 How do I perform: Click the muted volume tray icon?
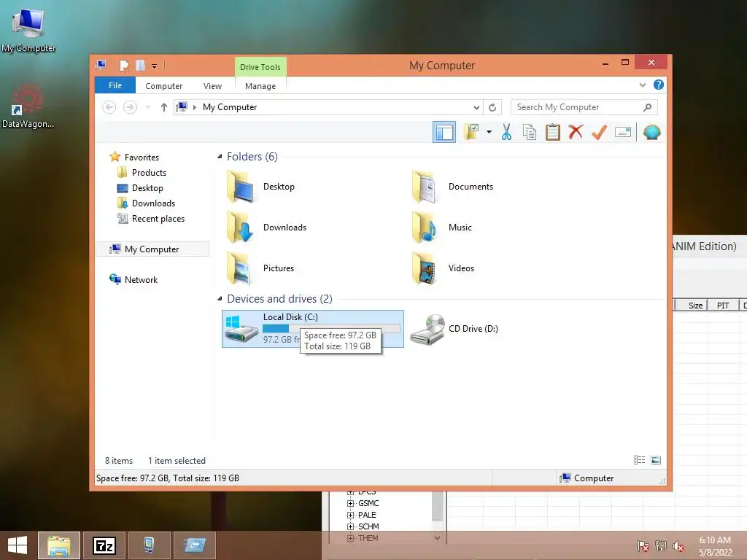(x=678, y=546)
